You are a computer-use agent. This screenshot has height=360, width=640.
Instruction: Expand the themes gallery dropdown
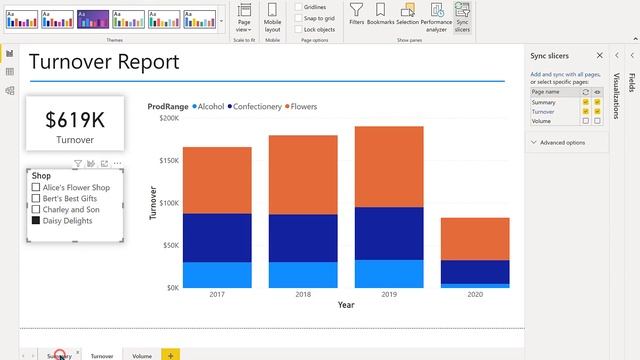point(222,20)
